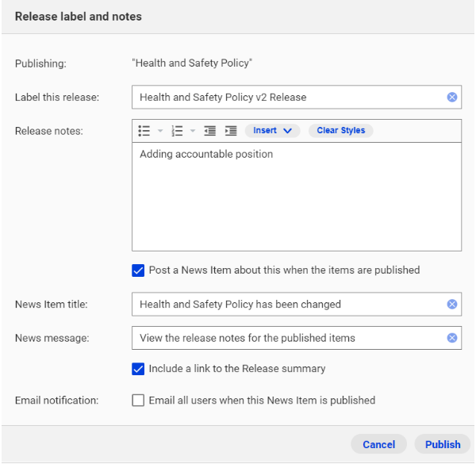Clear the News Item title field
Viewport: 476px width, 464px height.
(451, 304)
